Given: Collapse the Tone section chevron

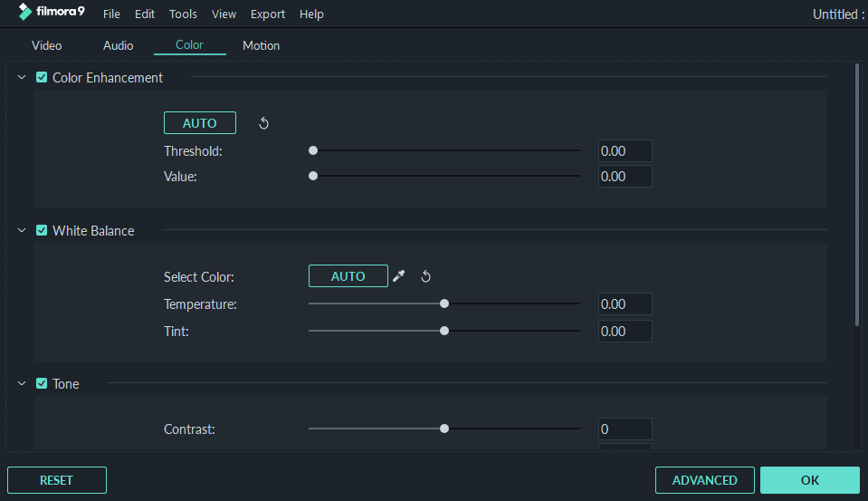Looking at the screenshot, I should tap(22, 383).
